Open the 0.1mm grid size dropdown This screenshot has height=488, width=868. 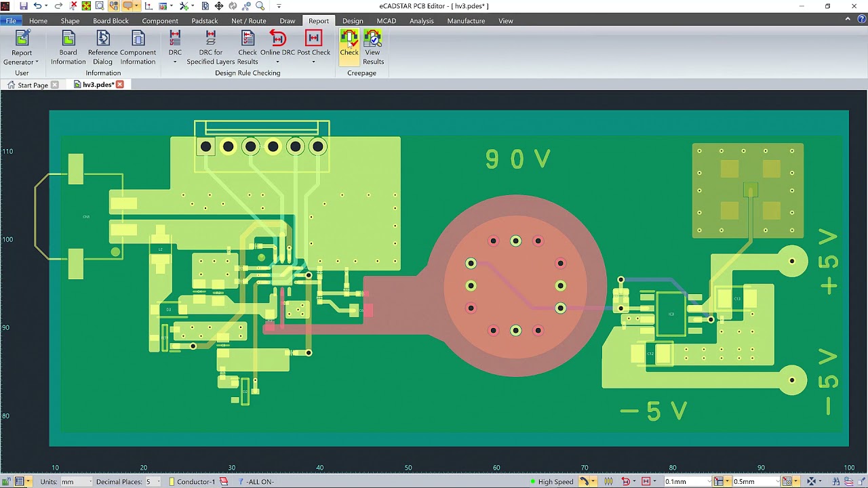709,481
